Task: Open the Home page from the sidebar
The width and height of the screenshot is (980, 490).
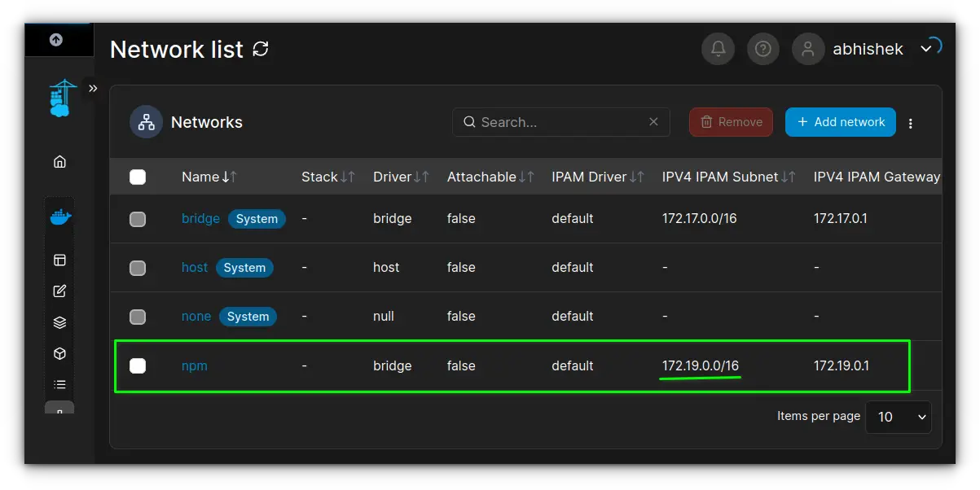Action: [x=59, y=161]
